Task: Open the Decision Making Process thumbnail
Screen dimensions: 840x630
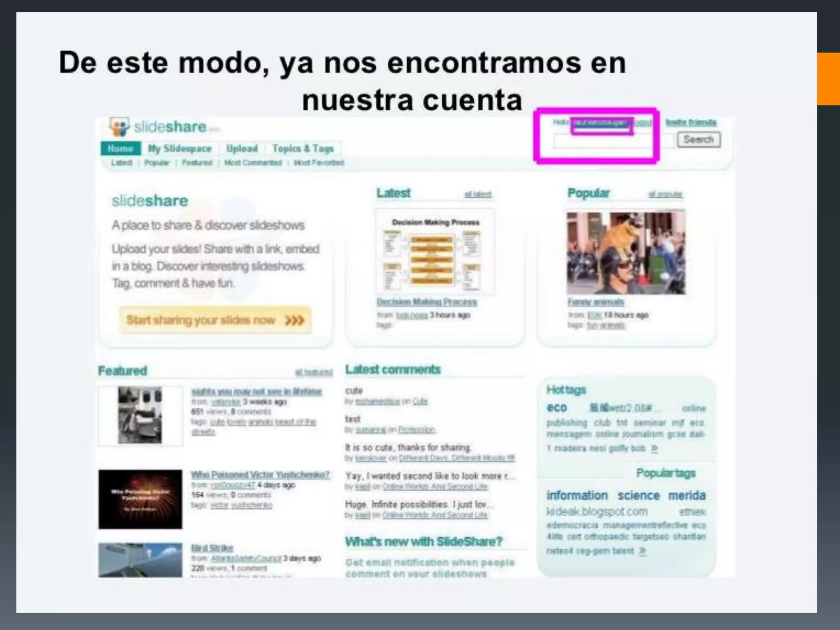Action: [x=435, y=252]
